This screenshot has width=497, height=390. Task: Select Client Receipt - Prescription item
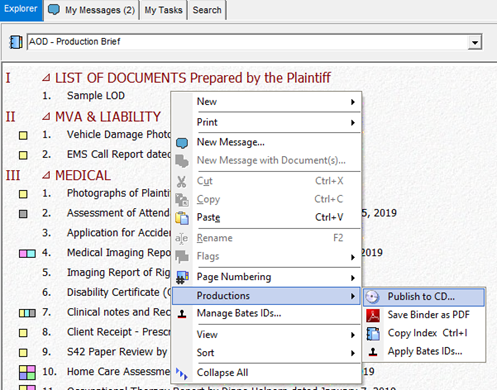(x=119, y=332)
